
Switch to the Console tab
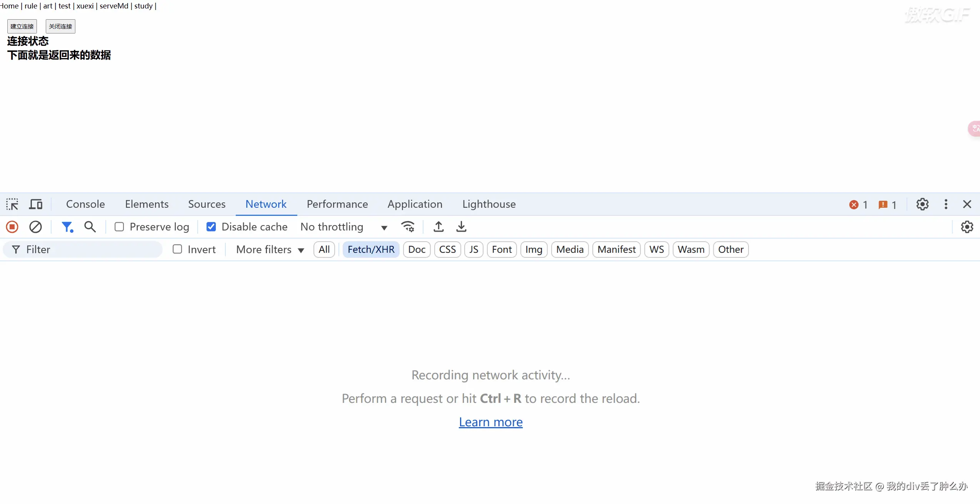[85, 204]
